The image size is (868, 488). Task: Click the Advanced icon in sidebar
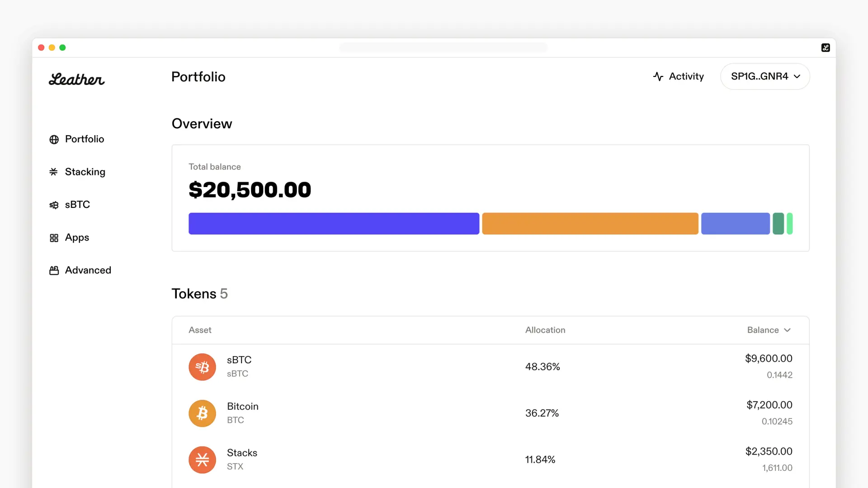[54, 271]
